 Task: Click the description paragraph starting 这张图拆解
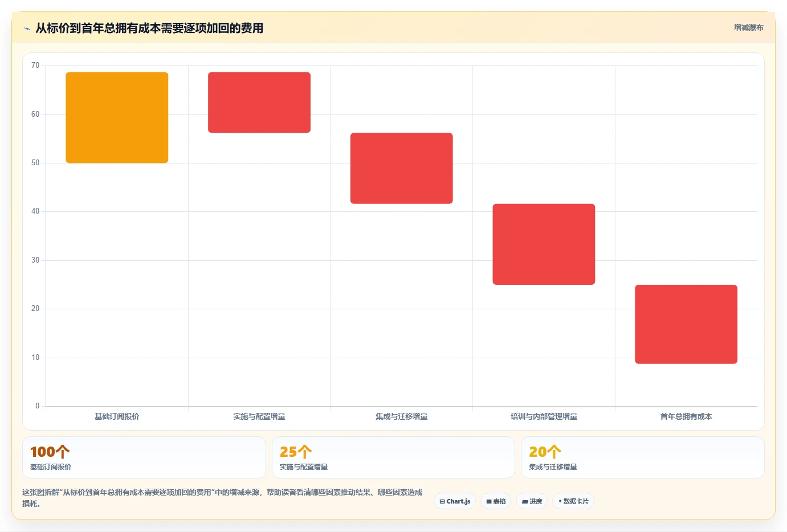(222, 498)
